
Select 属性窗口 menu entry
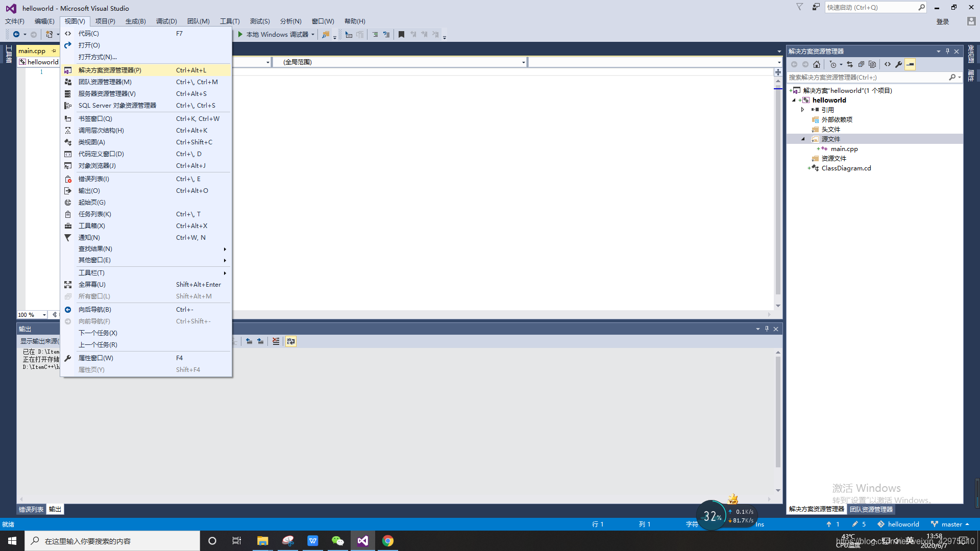click(x=146, y=358)
